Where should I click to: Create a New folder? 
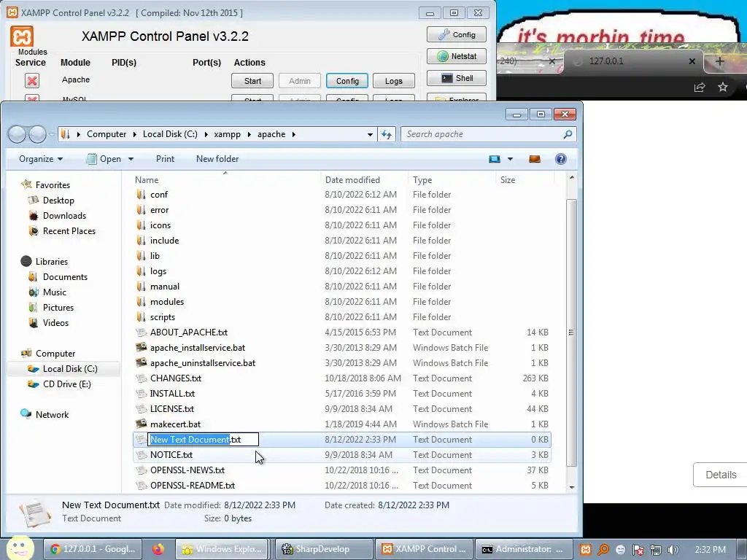(x=217, y=159)
